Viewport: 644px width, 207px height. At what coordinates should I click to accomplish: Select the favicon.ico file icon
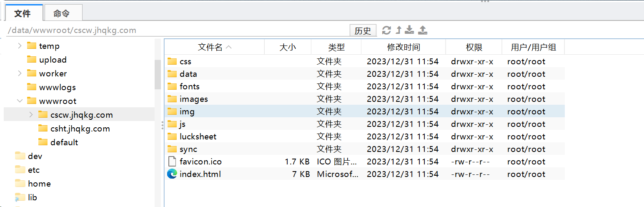[x=172, y=162]
